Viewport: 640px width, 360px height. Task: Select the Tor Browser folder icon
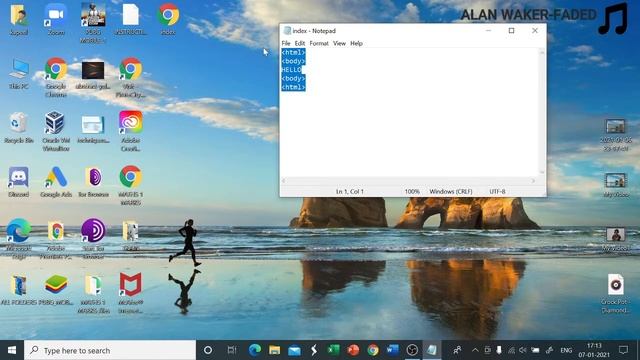pos(93,182)
